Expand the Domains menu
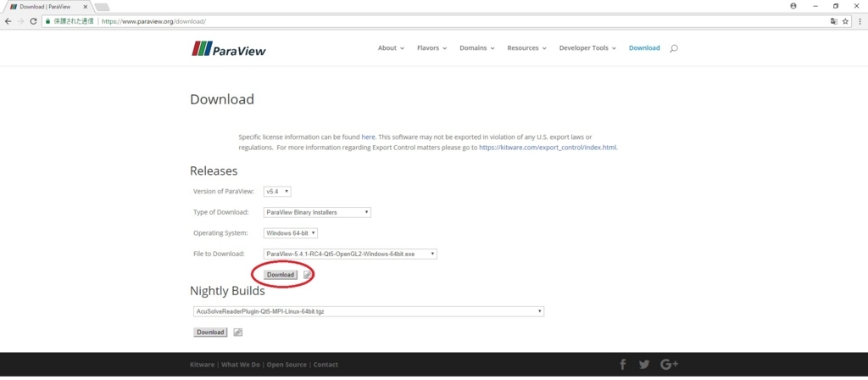The height and width of the screenshot is (380, 868). (477, 48)
